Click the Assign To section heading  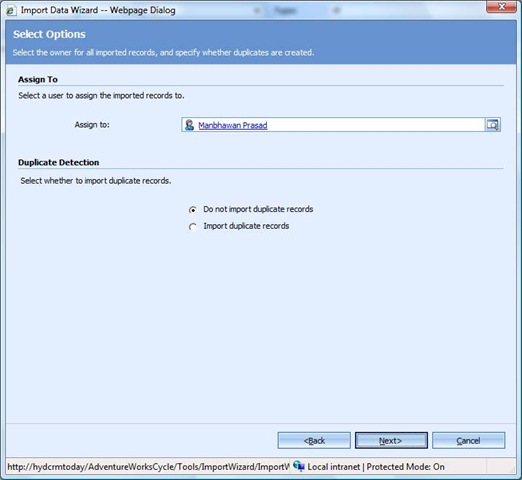click(x=38, y=79)
